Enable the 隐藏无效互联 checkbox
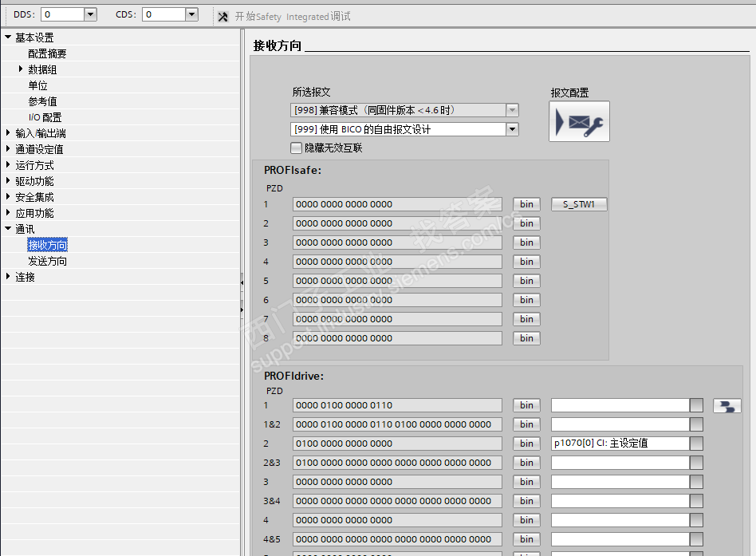The image size is (756, 556). click(297, 148)
